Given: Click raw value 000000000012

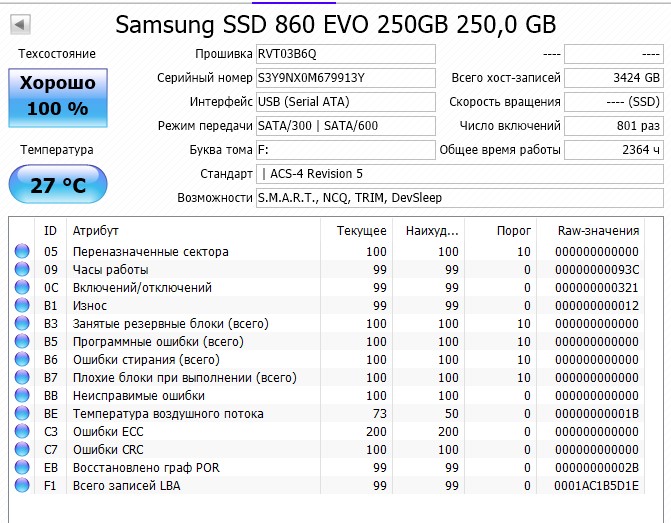Looking at the screenshot, I should coord(597,306).
